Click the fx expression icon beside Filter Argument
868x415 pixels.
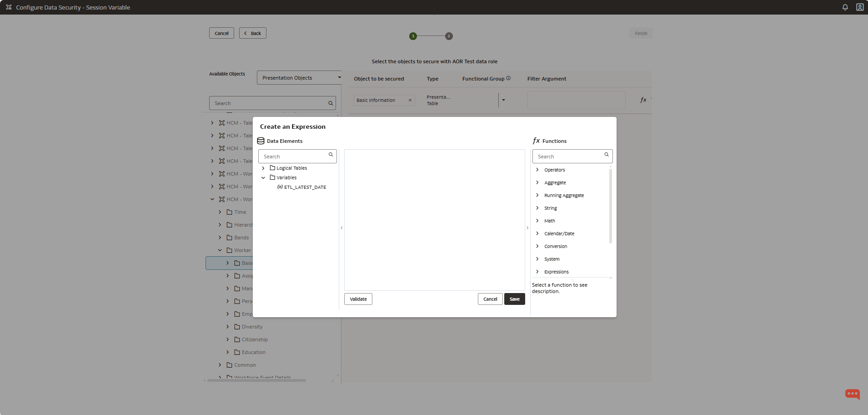[x=643, y=100]
